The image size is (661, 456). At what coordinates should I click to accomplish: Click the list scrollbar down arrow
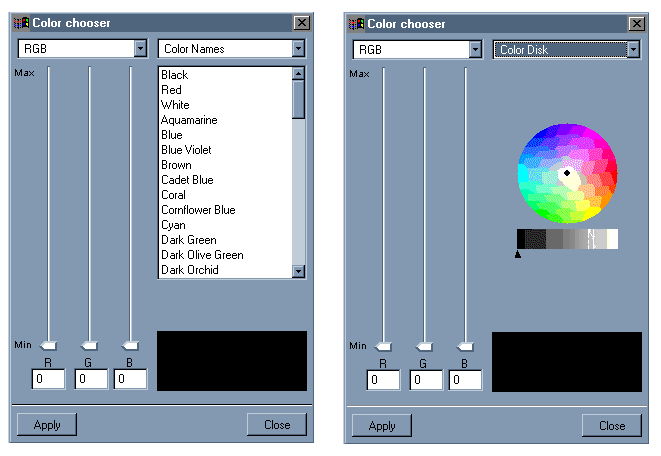298,271
